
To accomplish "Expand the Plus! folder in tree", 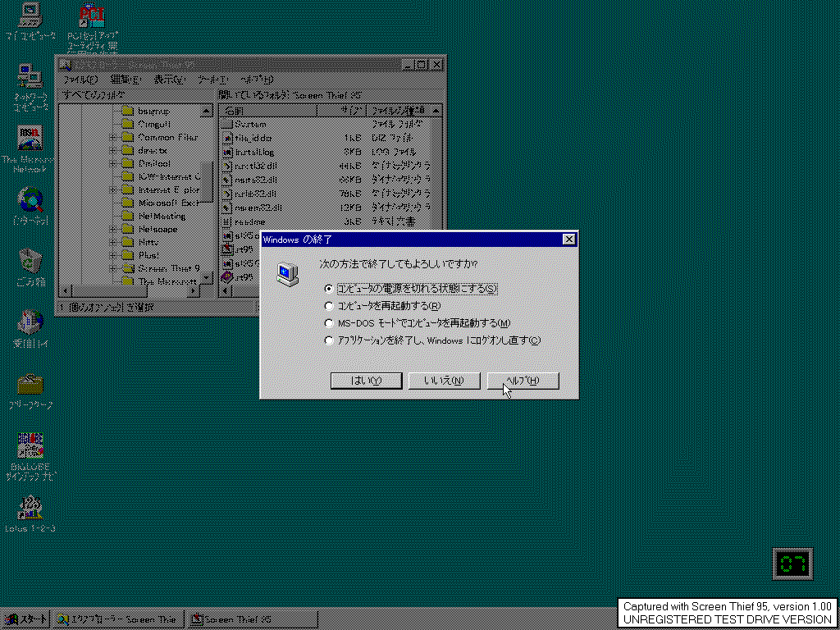I will click(113, 255).
